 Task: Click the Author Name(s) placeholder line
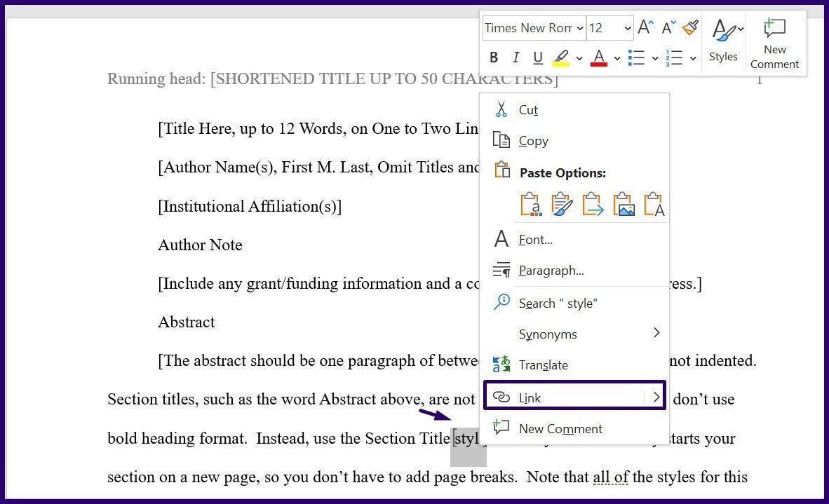tap(318, 167)
